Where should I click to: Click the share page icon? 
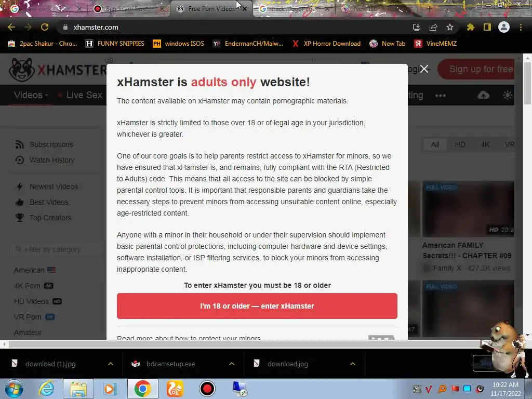433,27
